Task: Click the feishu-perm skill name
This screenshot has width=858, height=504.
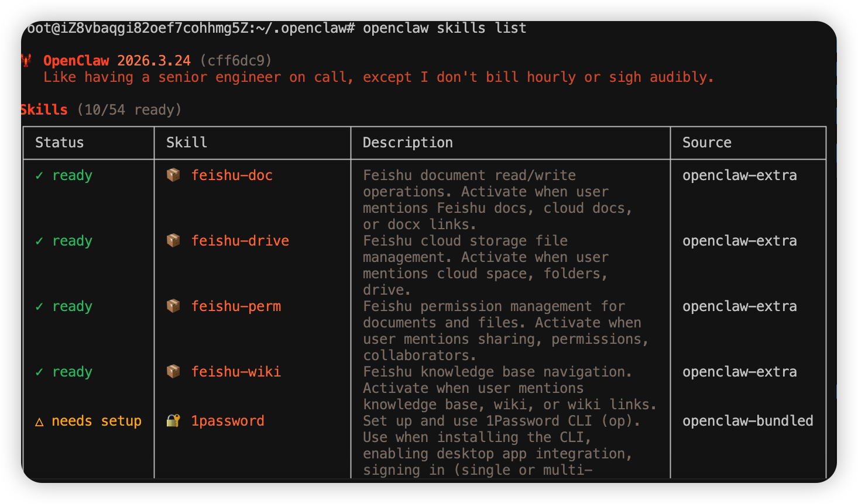Action: point(236,306)
